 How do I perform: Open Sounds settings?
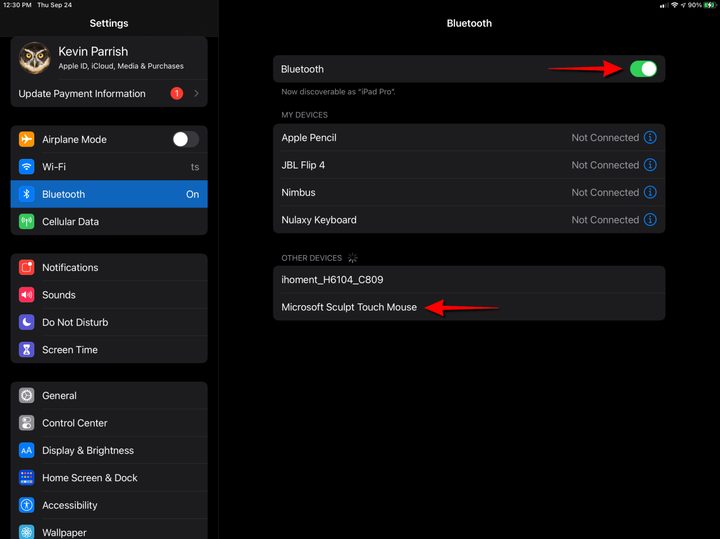point(109,295)
